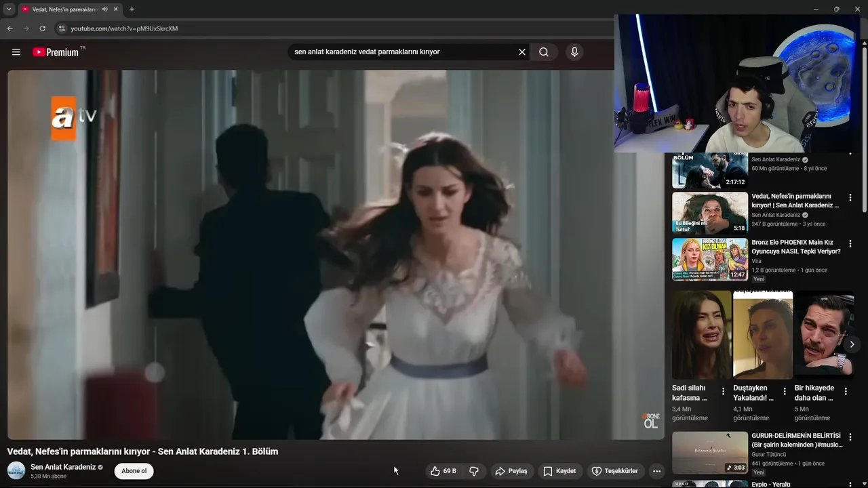Mute the tab via speaker icon
This screenshot has width=868, height=488.
pyautogui.click(x=105, y=9)
